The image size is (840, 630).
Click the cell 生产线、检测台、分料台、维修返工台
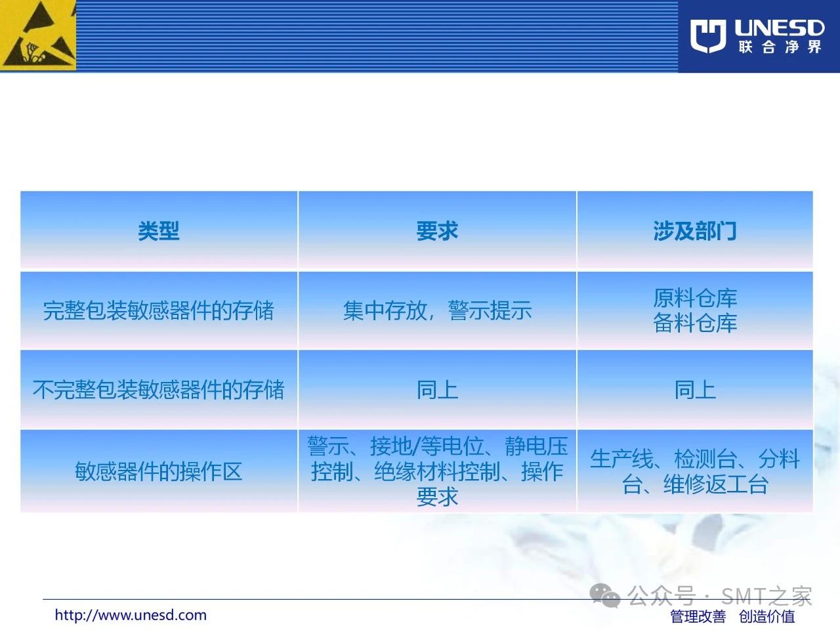[x=695, y=471]
